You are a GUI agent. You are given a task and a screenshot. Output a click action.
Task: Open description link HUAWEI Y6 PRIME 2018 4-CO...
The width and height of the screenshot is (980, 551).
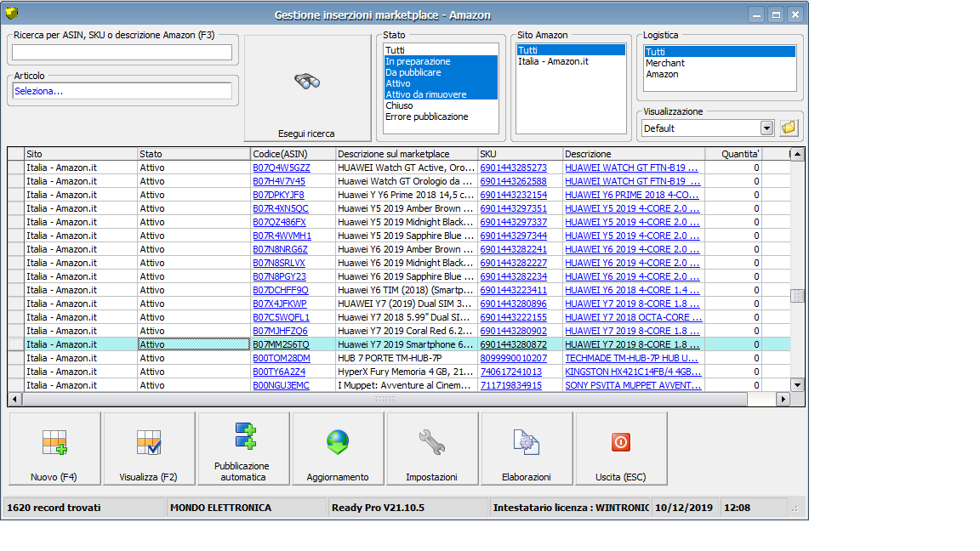point(632,195)
